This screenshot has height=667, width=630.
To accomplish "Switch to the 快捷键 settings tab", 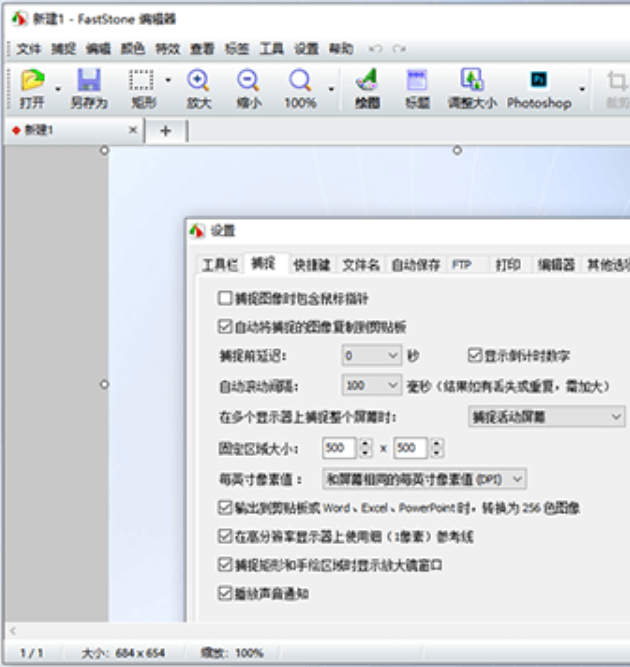I will click(311, 265).
